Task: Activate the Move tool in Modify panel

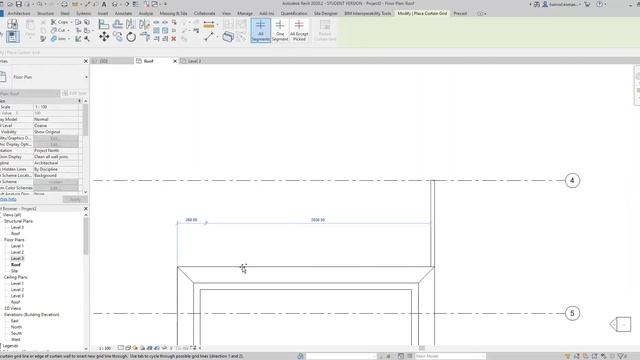Action: point(104,37)
